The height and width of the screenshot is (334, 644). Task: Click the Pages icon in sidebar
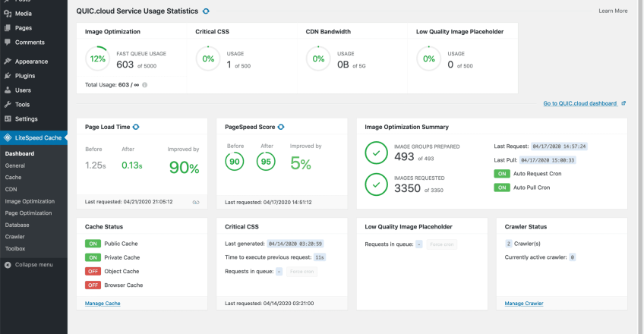tap(8, 28)
